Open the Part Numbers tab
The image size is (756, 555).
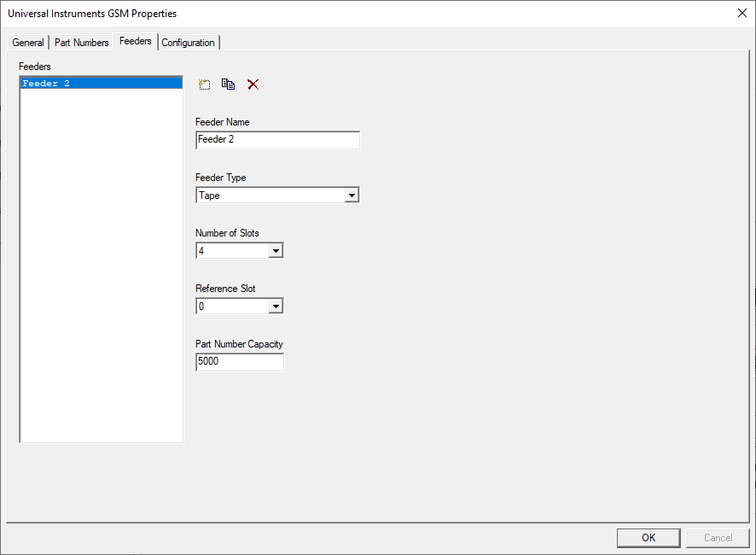81,42
